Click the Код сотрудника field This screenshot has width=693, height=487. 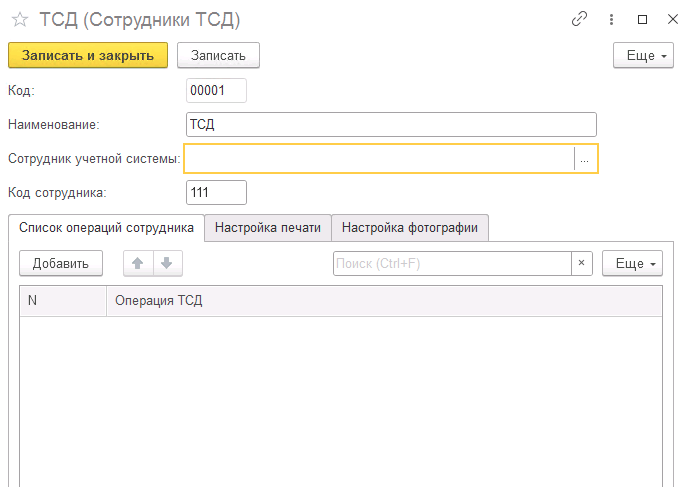pos(216,193)
